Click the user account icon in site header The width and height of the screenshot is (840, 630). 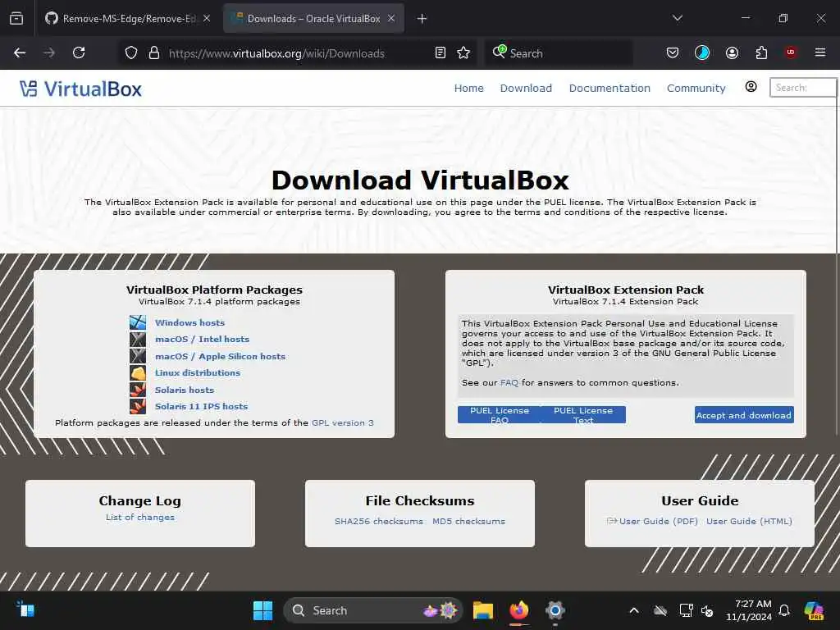click(751, 87)
